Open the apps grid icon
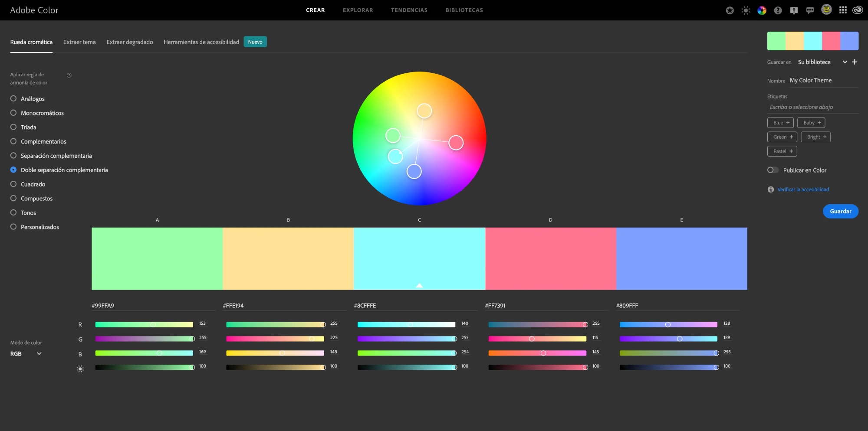868x431 pixels. point(843,10)
